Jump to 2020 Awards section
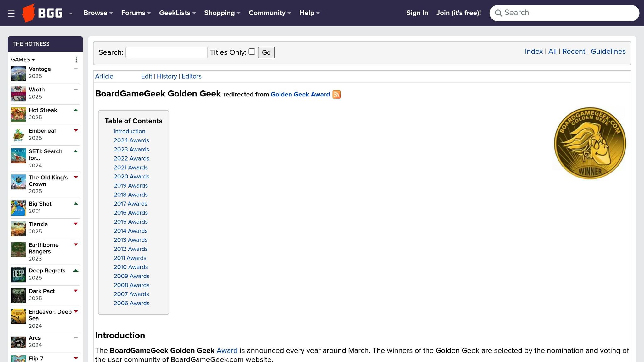Viewport: 644px width, 362px height. pyautogui.click(x=131, y=177)
